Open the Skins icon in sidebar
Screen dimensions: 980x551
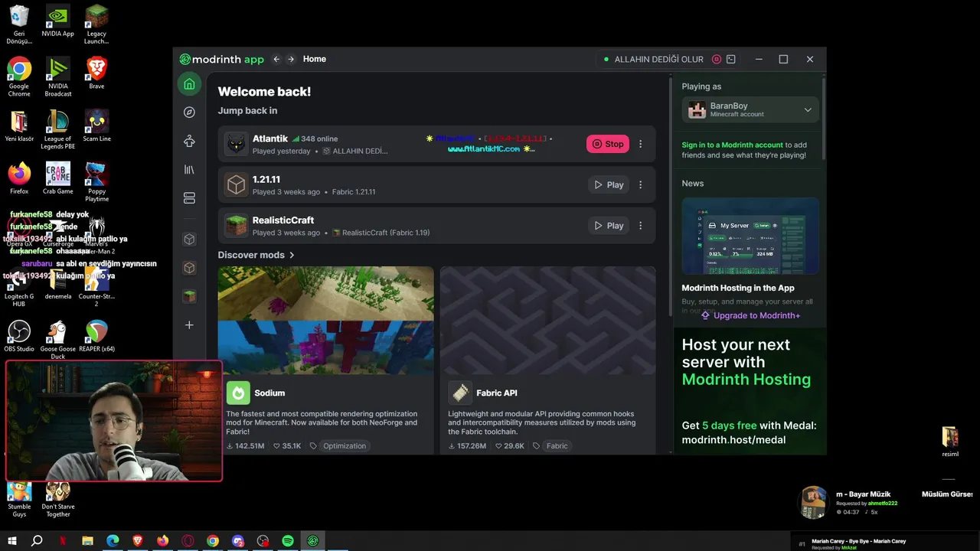coord(189,141)
